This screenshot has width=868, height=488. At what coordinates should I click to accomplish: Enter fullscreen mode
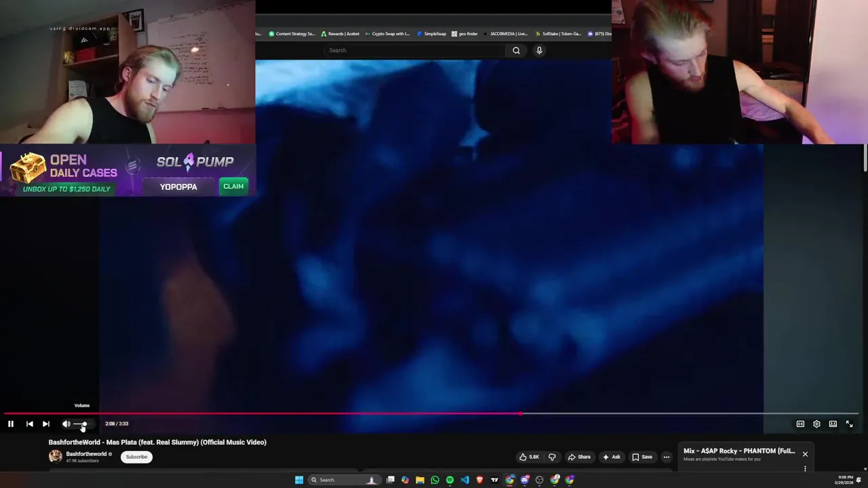coord(849,424)
